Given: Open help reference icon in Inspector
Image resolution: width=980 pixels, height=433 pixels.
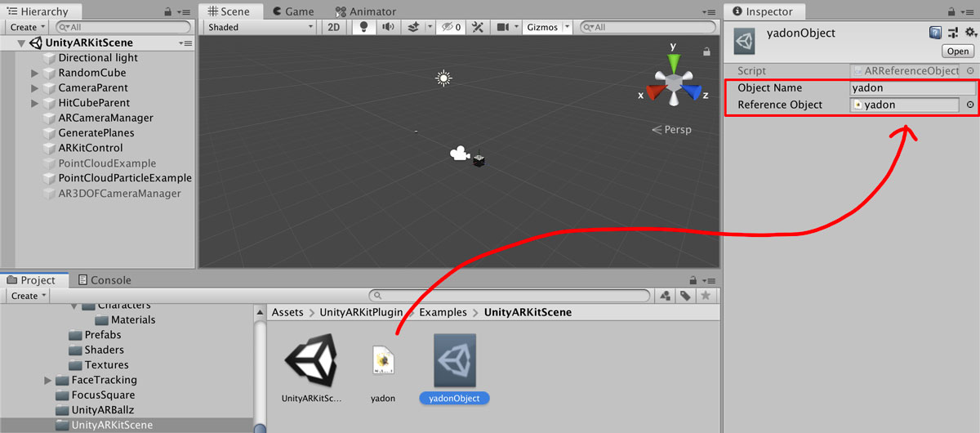Looking at the screenshot, I should 936,33.
